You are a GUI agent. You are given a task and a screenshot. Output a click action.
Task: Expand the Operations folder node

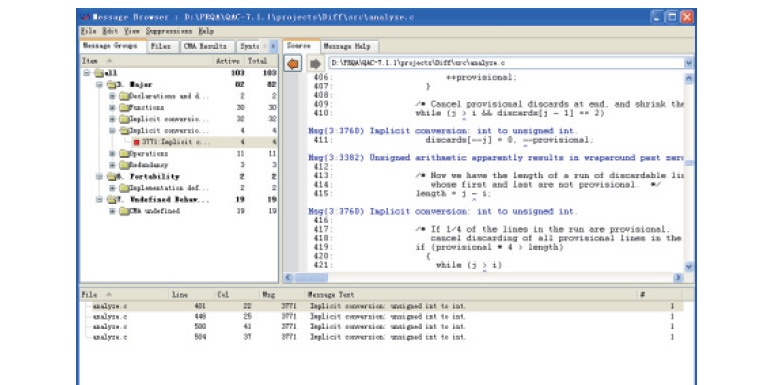(112, 154)
